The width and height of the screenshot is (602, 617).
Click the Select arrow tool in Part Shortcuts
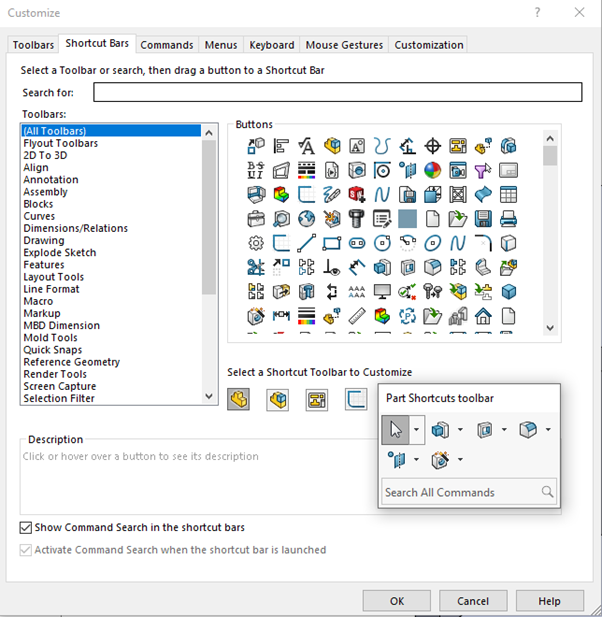[x=395, y=430]
